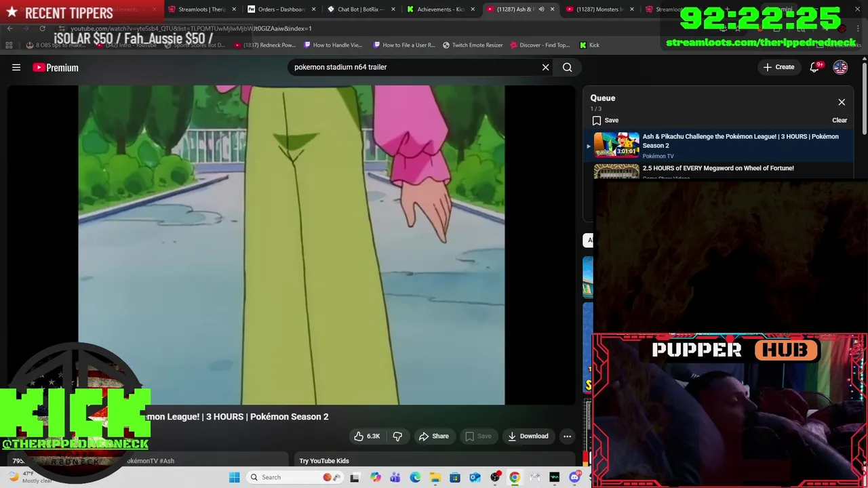Open the Windows Start menu
This screenshot has width=868, height=488.
[x=234, y=477]
